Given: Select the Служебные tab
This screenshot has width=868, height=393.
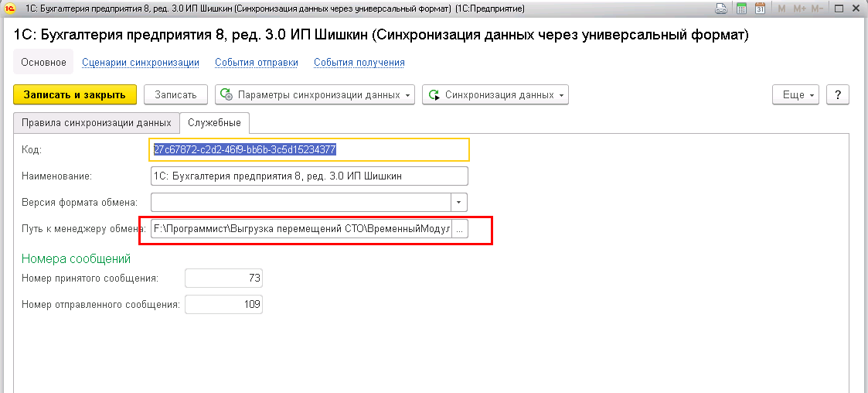Looking at the screenshot, I should (214, 122).
